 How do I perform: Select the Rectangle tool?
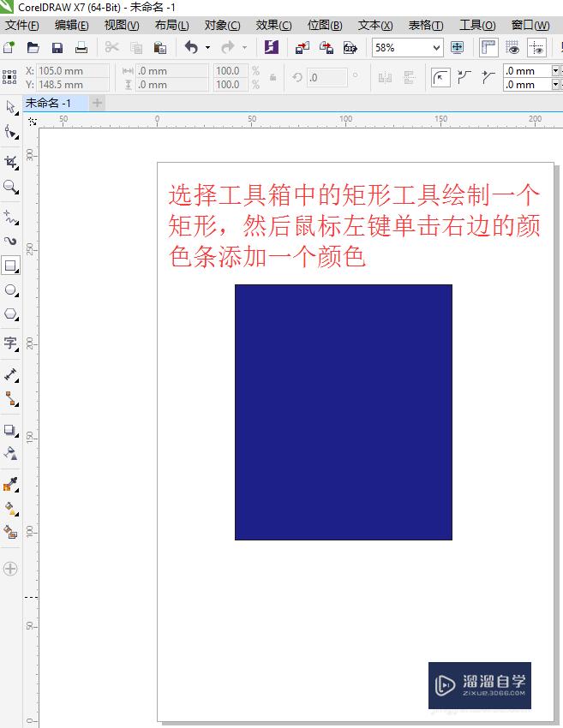point(10,266)
